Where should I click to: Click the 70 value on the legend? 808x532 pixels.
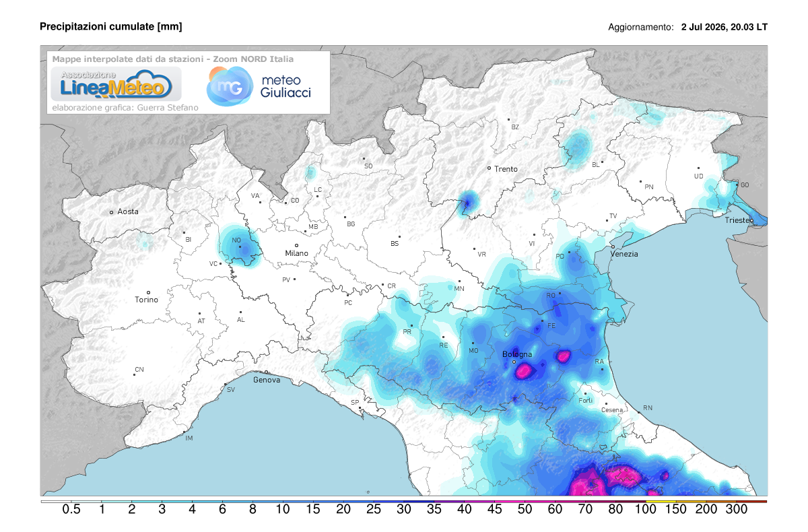[x=585, y=510]
